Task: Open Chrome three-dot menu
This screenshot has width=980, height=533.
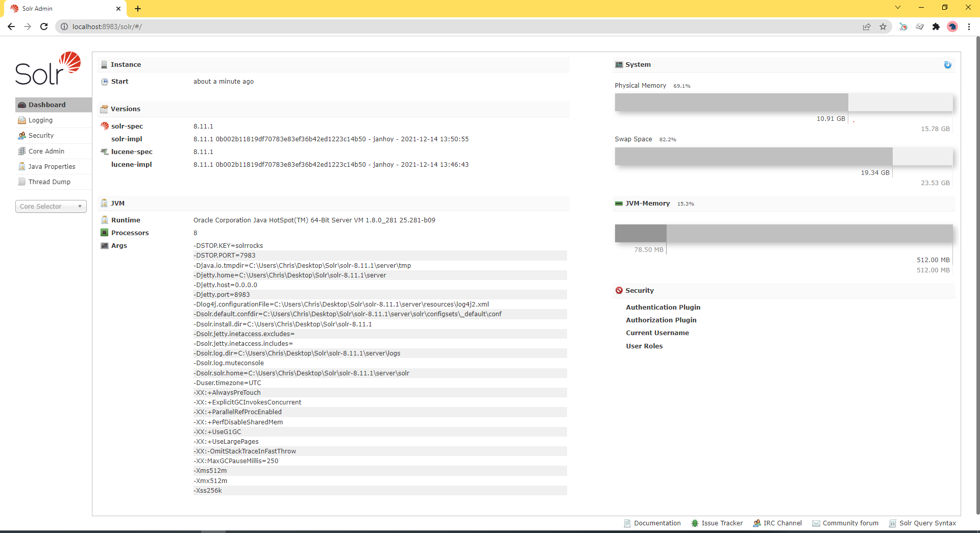Action: 969,27
